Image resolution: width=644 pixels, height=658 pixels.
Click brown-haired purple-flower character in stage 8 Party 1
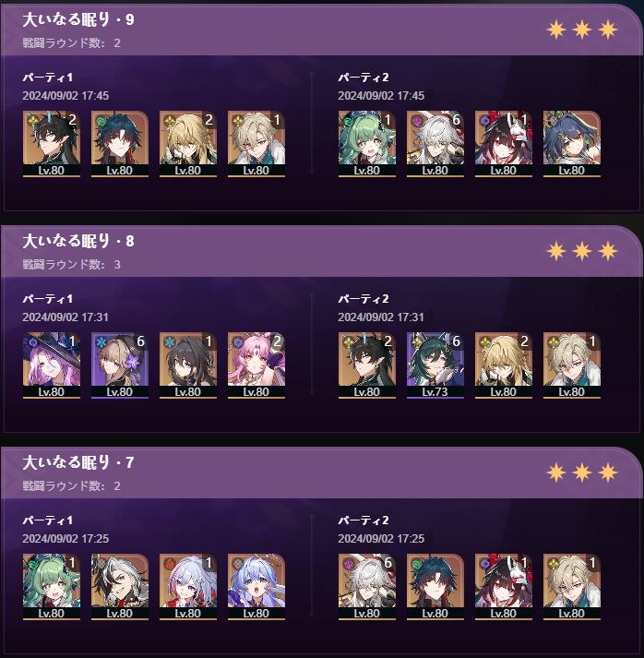(x=120, y=365)
